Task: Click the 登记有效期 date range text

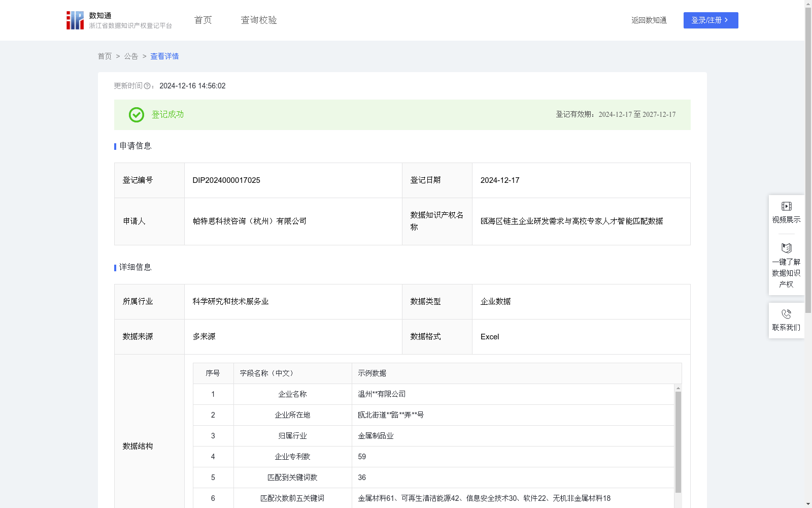Action: coord(616,115)
